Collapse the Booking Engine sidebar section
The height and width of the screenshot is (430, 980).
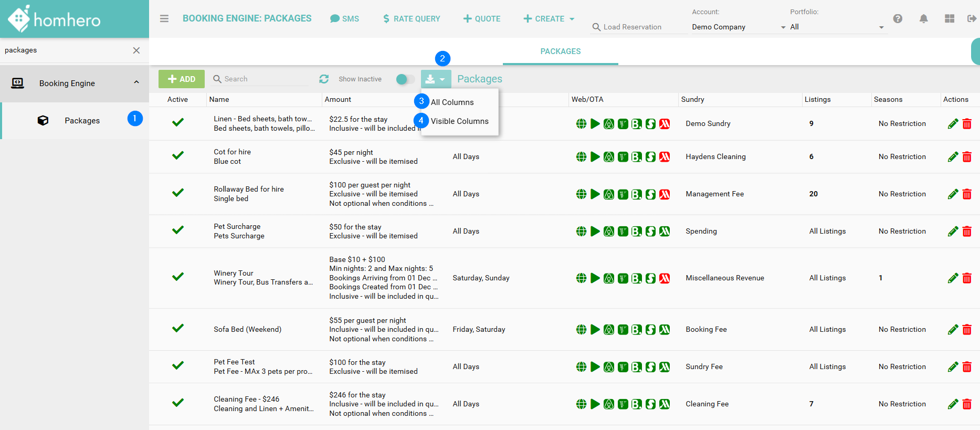click(136, 82)
